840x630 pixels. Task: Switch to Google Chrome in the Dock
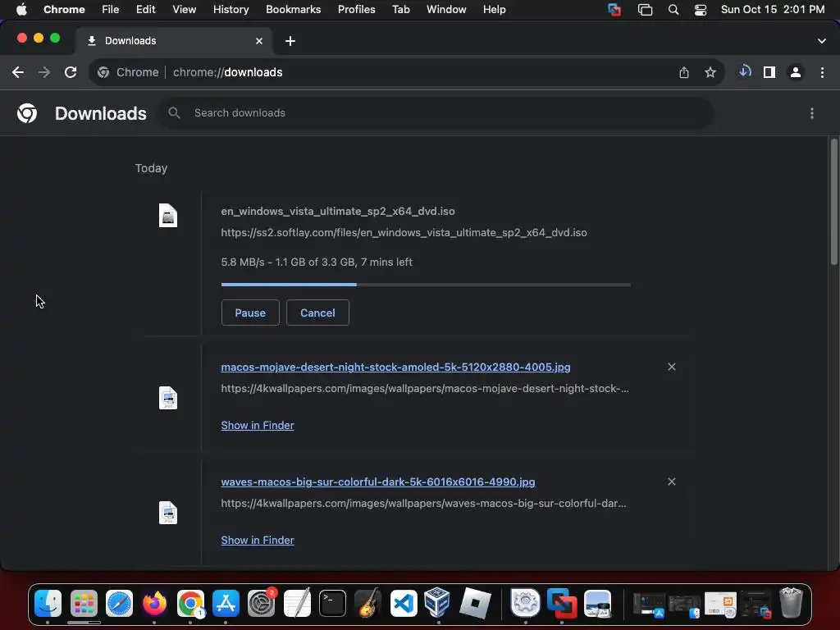[x=190, y=603]
